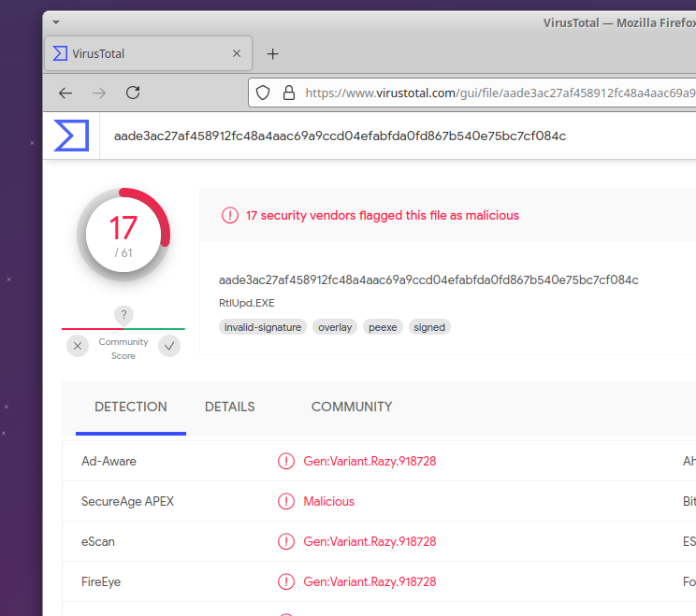Screen dimensions: 696x616
Task: Click the SecureAge APEX vendor name
Action: 127,502
